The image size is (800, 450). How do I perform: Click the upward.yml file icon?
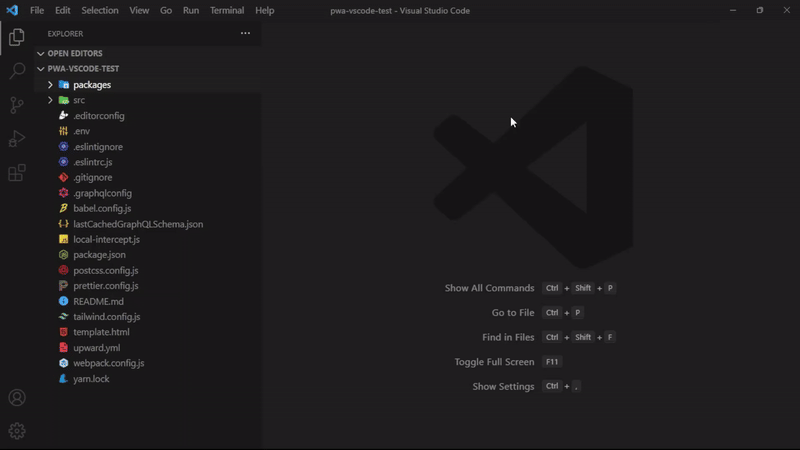pyautogui.click(x=63, y=347)
